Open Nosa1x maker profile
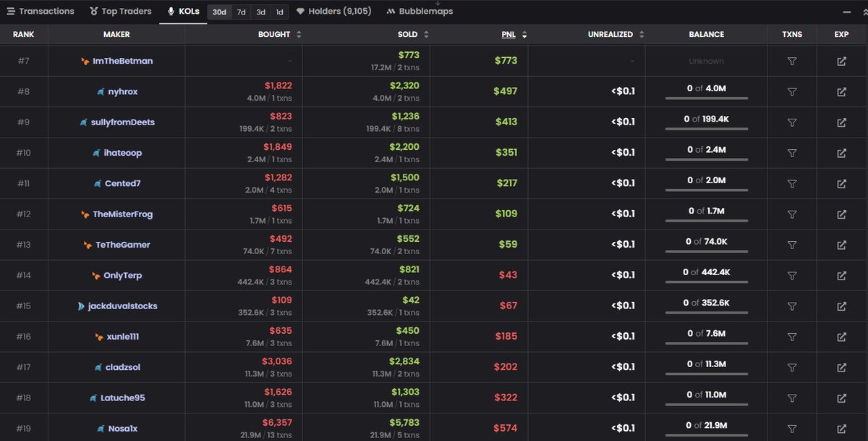868x441 pixels. pos(116,428)
